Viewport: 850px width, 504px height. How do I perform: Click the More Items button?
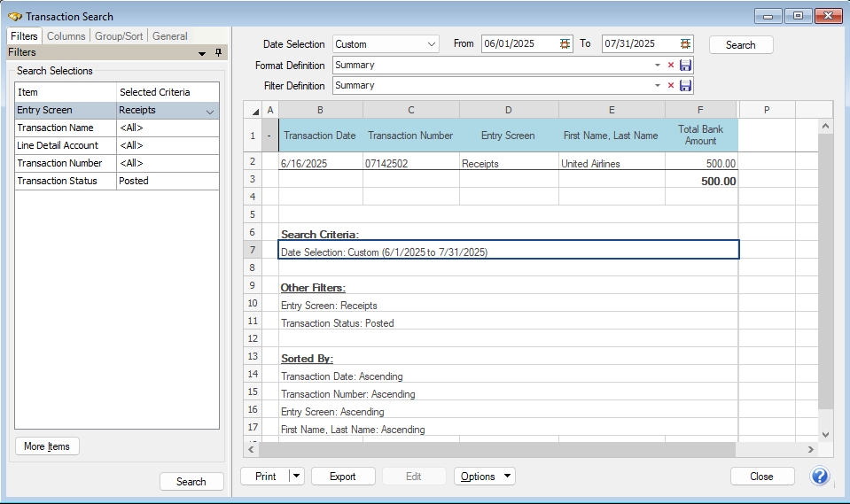click(47, 446)
